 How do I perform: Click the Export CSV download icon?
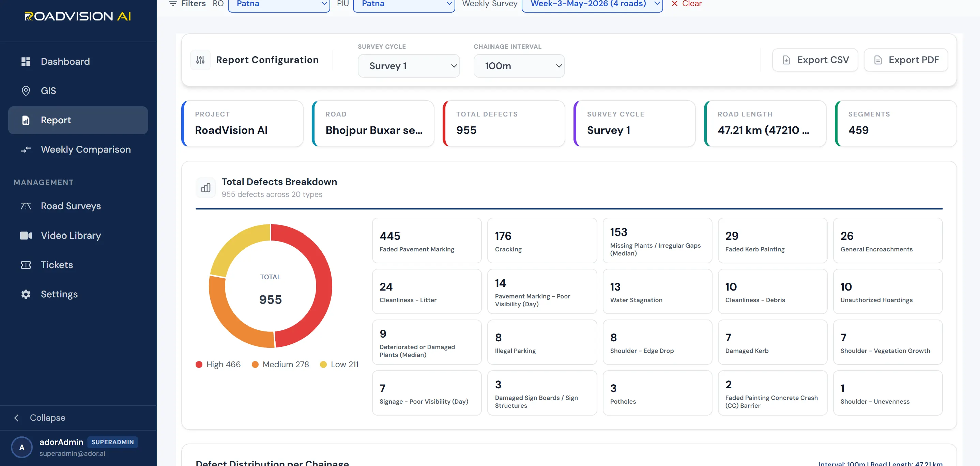coord(786,60)
